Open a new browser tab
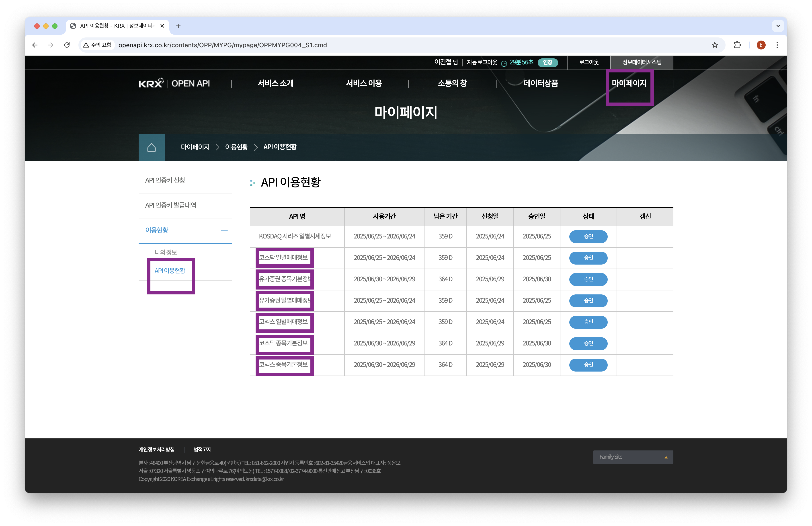This screenshot has height=526, width=812. (178, 26)
